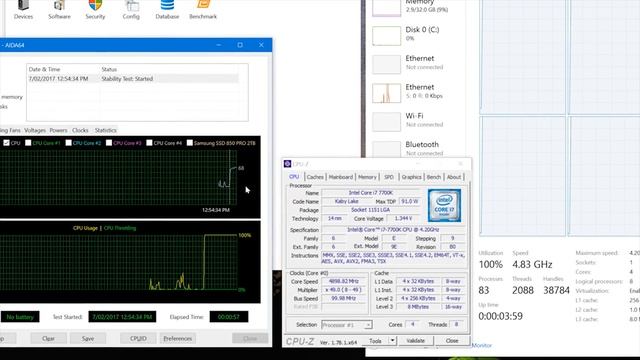Screen dimensions: 640x360
Task: Click the CPU-Z window title icon
Action: click(x=287, y=164)
